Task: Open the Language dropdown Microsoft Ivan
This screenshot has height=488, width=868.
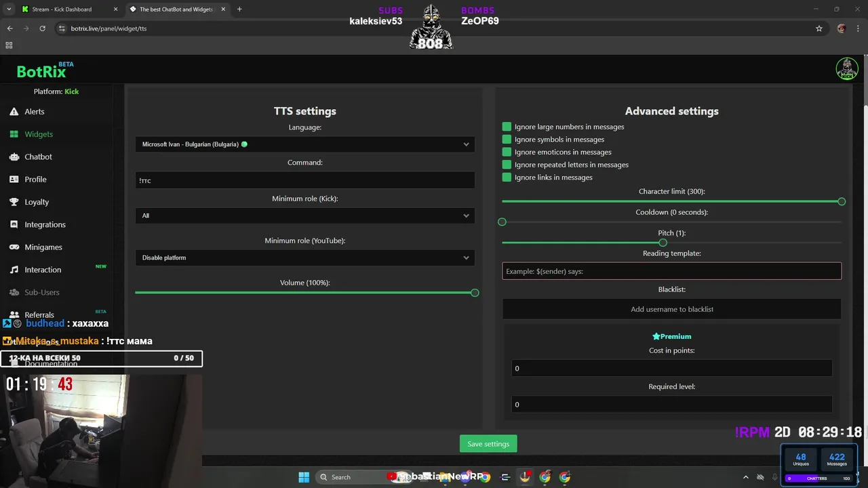Action: click(x=305, y=144)
